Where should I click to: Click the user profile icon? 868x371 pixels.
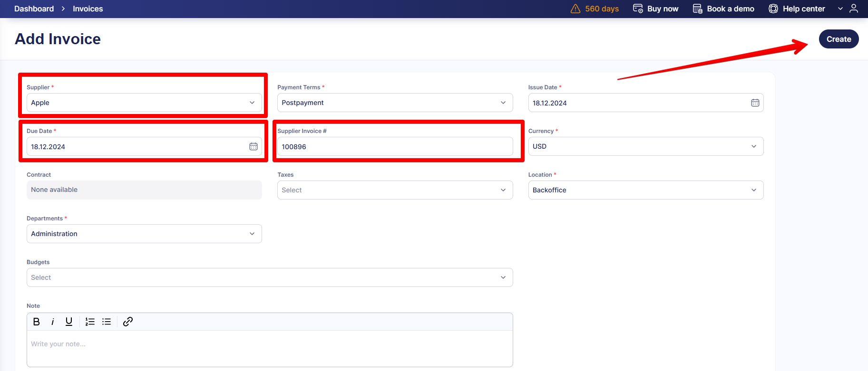coord(854,9)
